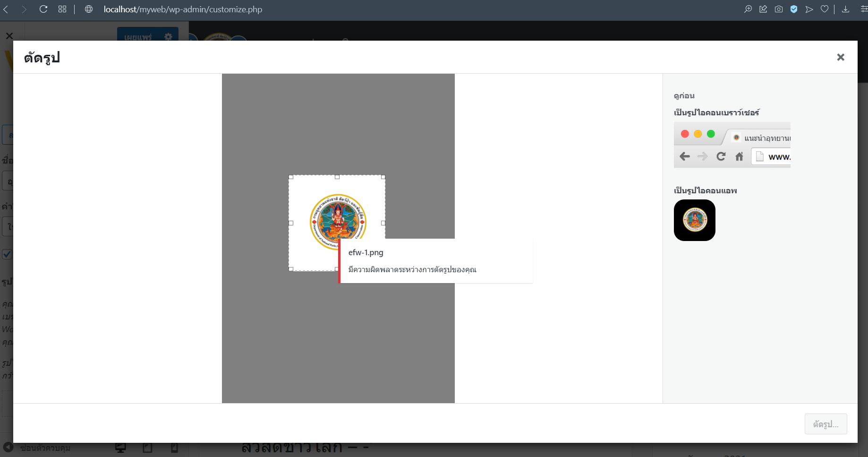Focus the address bar showing localhost/myweb

[183, 9]
